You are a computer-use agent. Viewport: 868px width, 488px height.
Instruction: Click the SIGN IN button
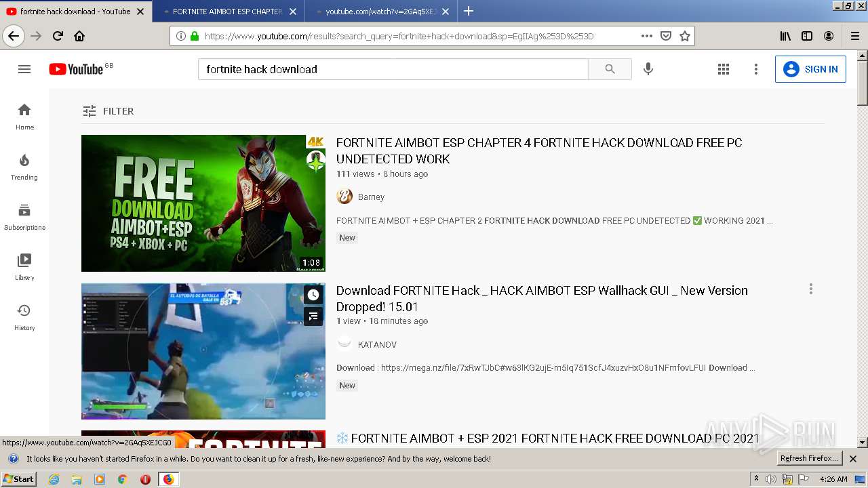click(x=810, y=69)
